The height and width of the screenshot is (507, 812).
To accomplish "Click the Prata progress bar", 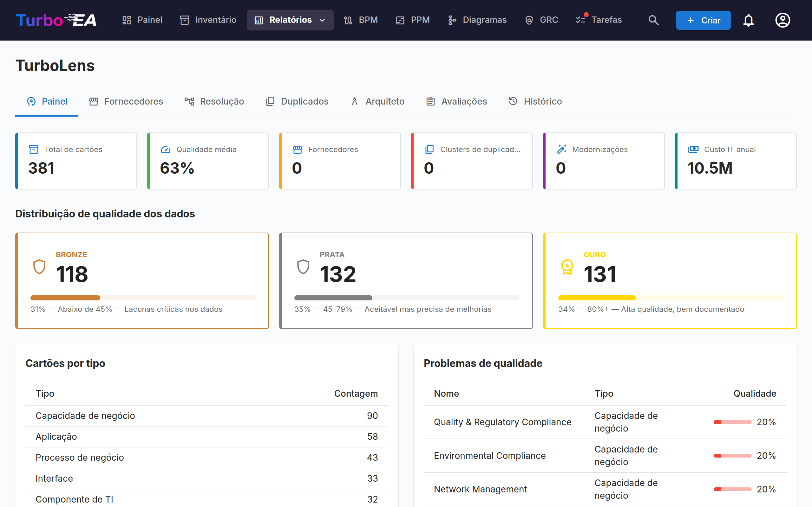I will (407, 298).
